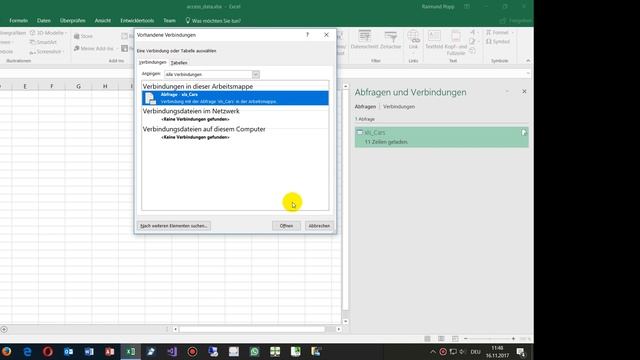The height and width of the screenshot is (360, 640).
Task: Open Visual Studio from the taskbar
Action: point(172,351)
